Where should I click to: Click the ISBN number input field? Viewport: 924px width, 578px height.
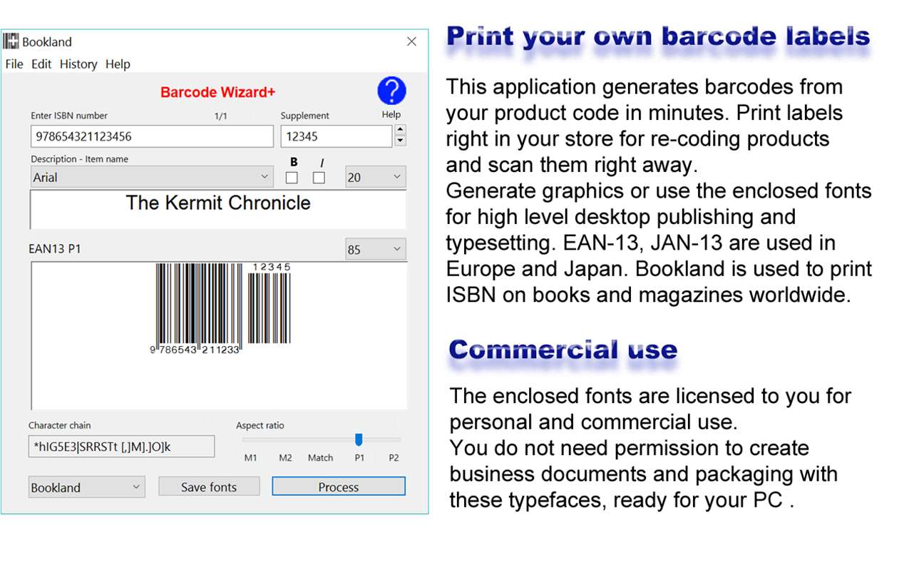(x=152, y=136)
